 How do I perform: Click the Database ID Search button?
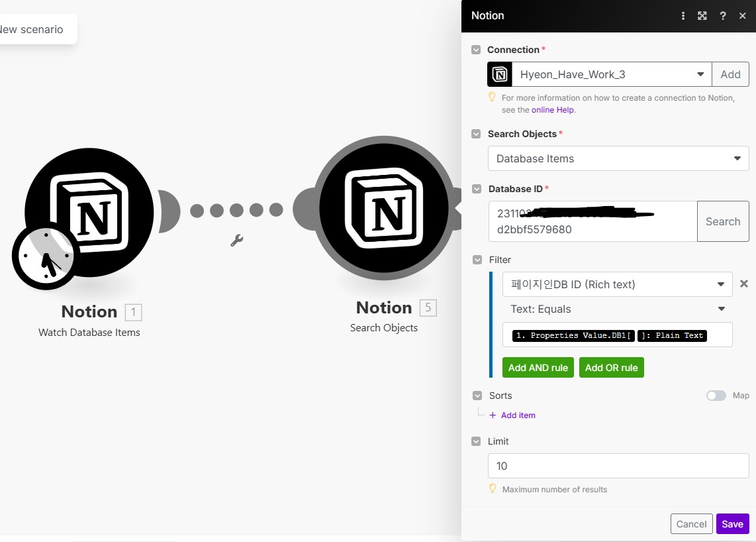coord(723,221)
